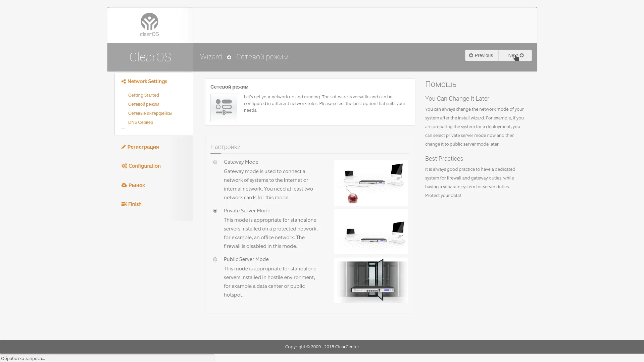Click the You Can Change It Later heading
Screen dimensions: 644x362
coord(457,99)
